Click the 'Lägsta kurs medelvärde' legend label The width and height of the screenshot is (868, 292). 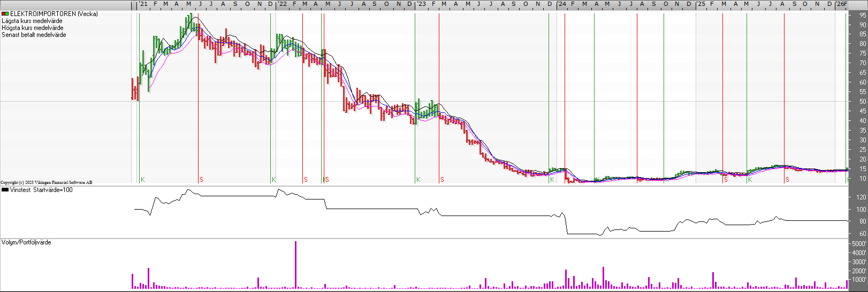32,21
